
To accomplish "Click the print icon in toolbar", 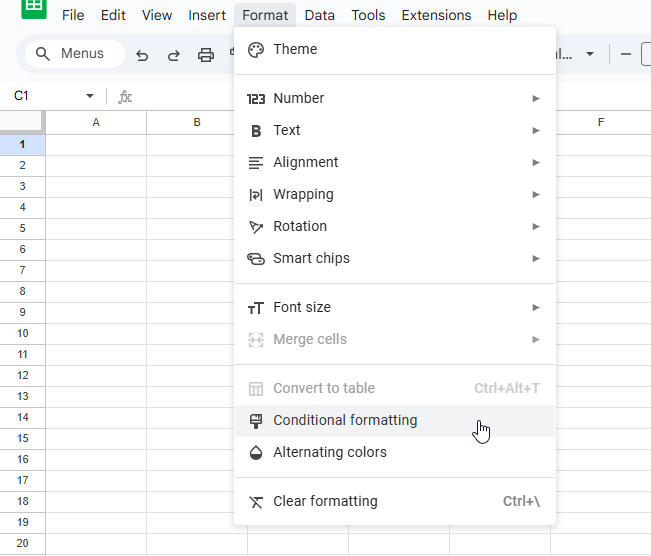I will pos(206,55).
